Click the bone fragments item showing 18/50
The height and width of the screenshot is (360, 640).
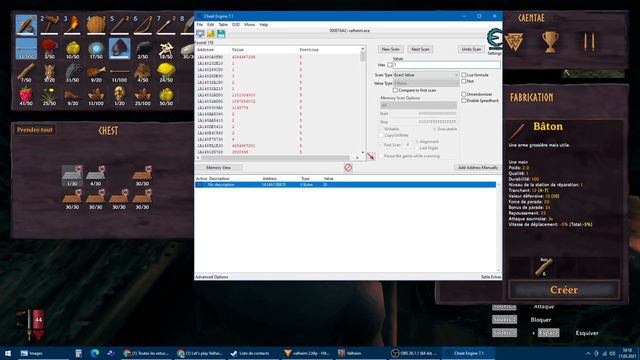point(166,49)
